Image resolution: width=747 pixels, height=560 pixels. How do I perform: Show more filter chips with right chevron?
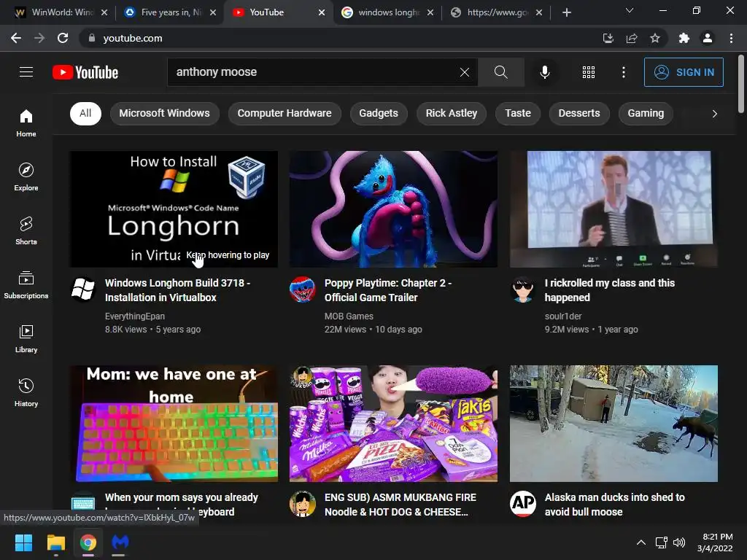pos(714,113)
